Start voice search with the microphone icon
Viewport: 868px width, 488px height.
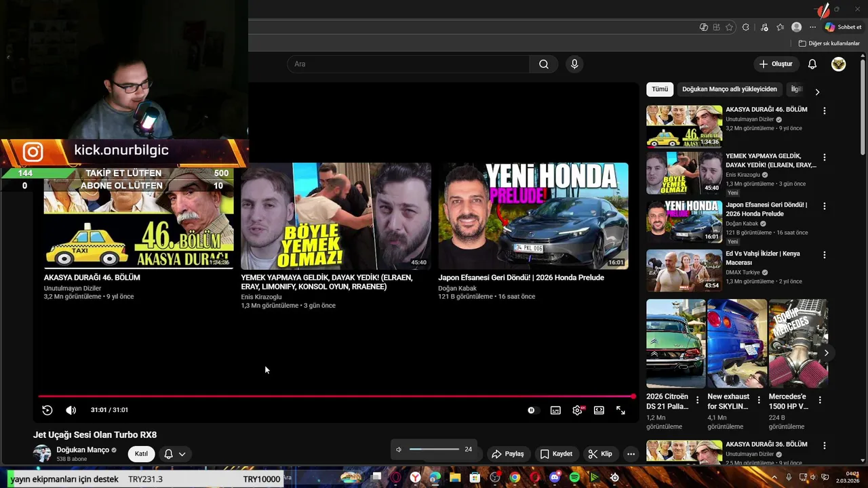tap(574, 64)
